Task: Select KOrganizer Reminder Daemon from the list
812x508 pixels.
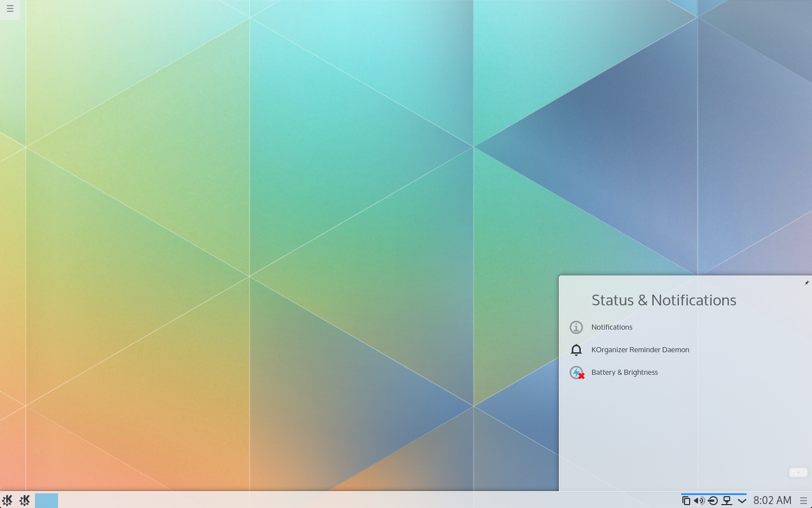Action: [x=641, y=350]
